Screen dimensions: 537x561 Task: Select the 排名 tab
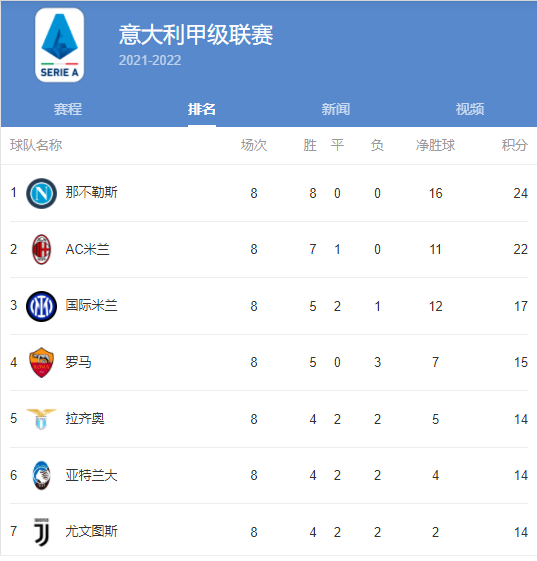202,109
